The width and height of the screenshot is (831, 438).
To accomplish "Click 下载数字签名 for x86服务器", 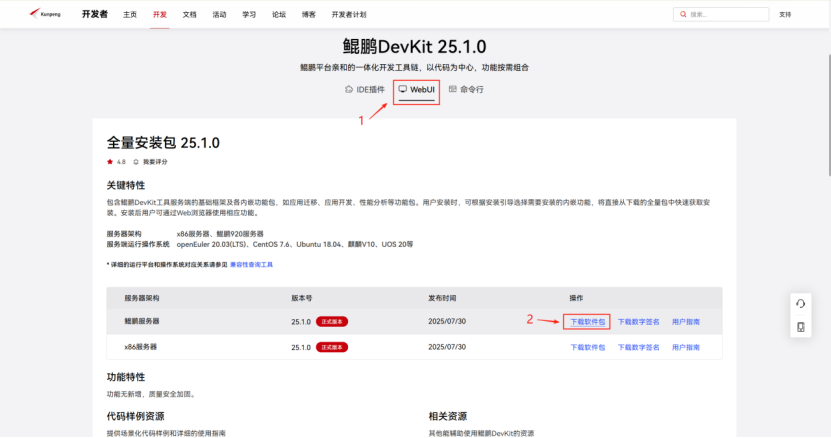I will (x=639, y=347).
